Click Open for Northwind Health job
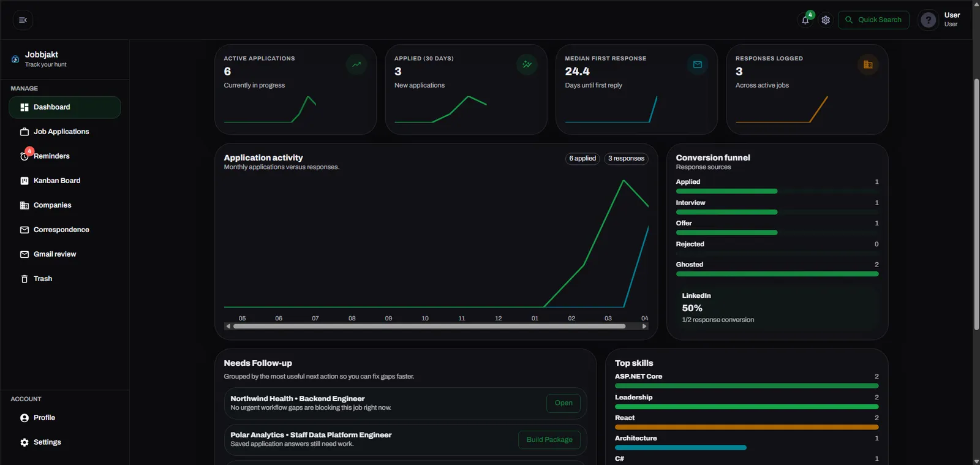980x465 pixels. (x=563, y=403)
